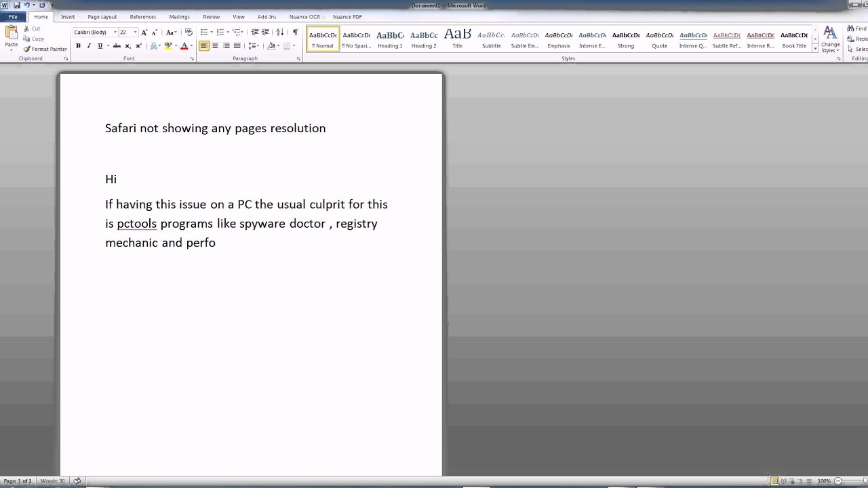Switch to the Page Layout tab
Screen dimensions: 868x488
[x=102, y=17]
